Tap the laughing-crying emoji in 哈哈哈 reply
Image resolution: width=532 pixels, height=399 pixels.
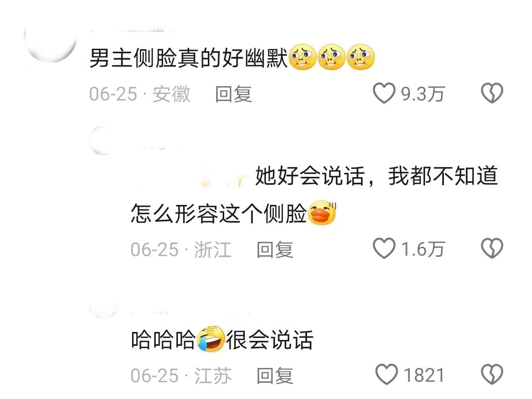pyautogui.click(x=211, y=338)
